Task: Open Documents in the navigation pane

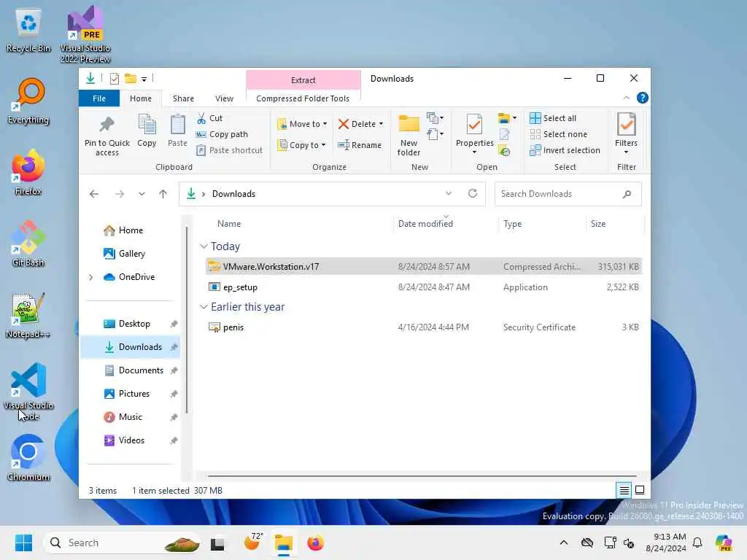Action: pos(141,370)
